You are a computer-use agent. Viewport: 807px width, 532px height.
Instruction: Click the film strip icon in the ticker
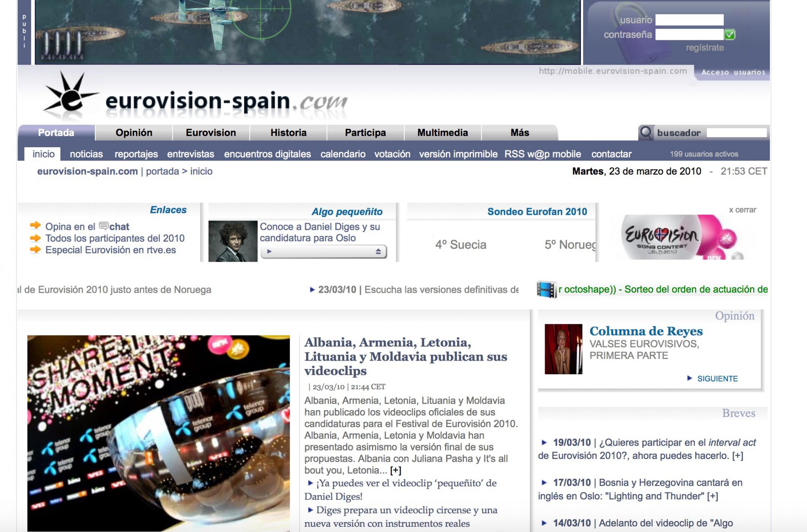pos(547,290)
